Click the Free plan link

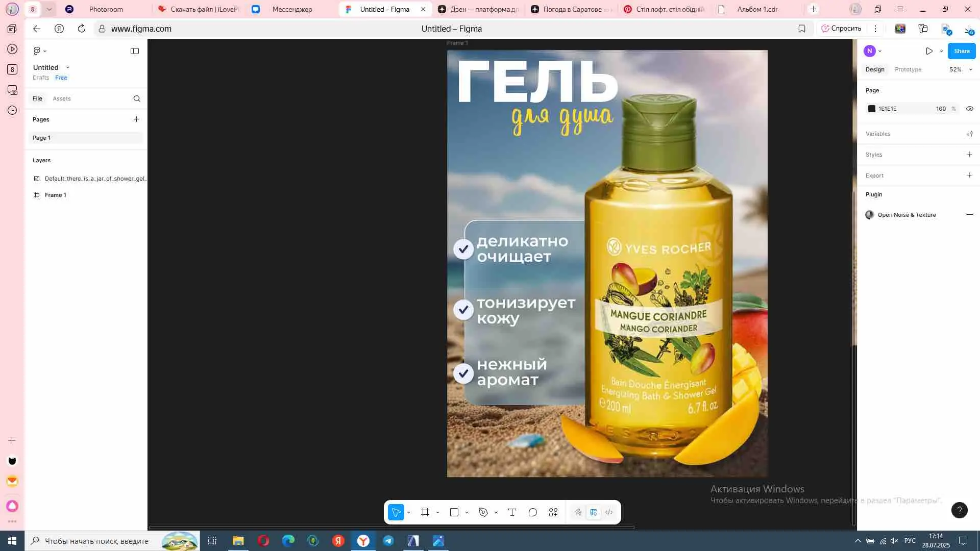coord(61,78)
